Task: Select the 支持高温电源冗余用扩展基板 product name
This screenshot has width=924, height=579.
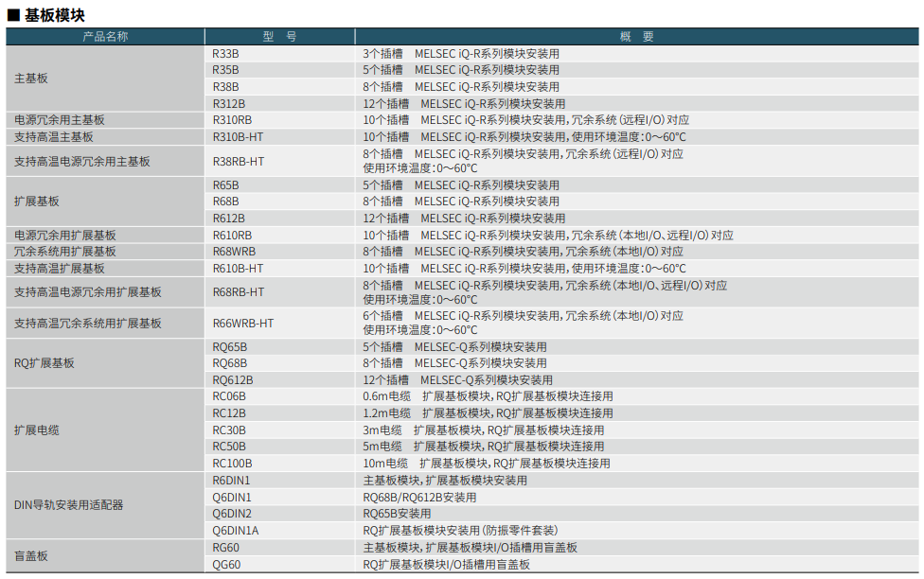Action: click(x=88, y=292)
